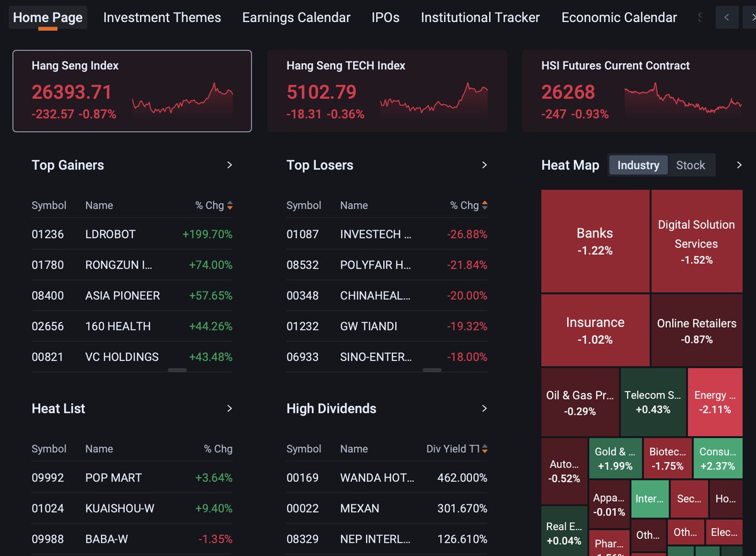Select GW TIANDI stock row
Screen dimensions: 756x556
click(x=387, y=327)
